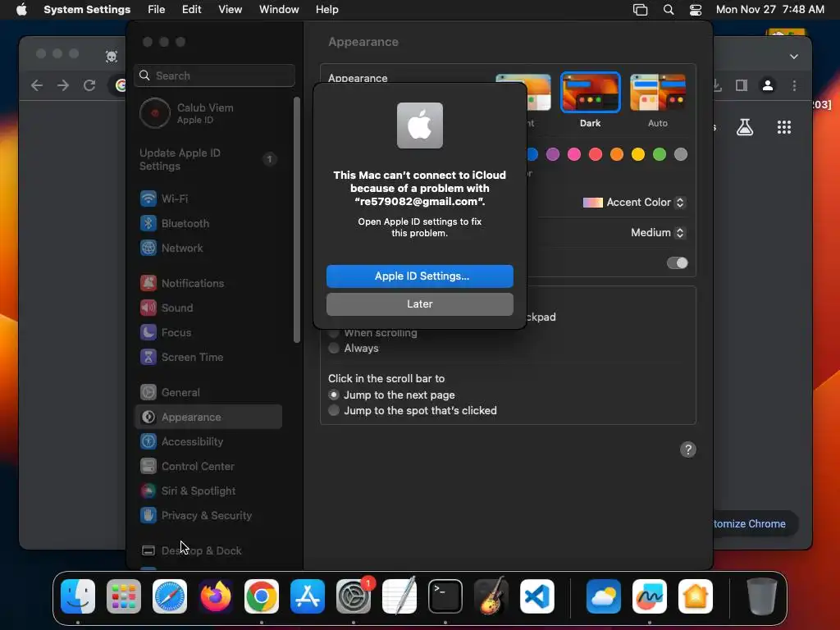Open Spotlight search in menu bar
The image size is (840, 630).
point(669,10)
